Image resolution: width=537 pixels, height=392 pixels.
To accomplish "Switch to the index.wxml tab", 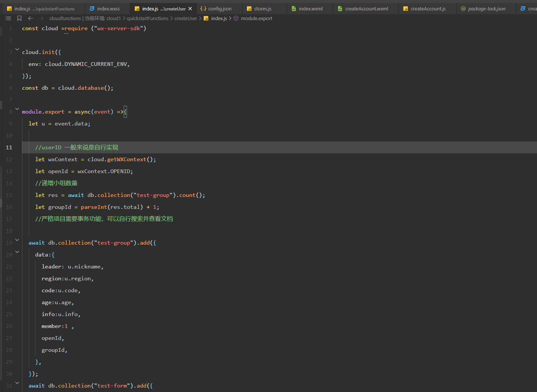I will tap(309, 9).
